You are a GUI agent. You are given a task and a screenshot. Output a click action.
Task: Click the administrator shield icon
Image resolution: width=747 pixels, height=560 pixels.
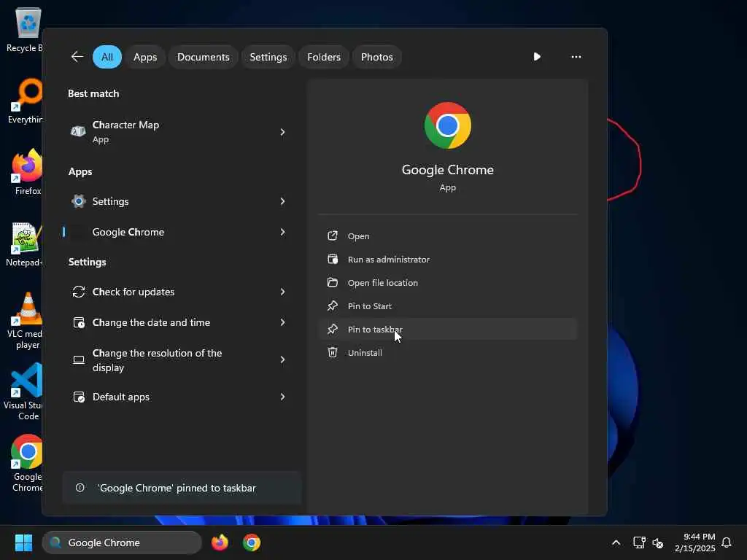click(333, 259)
